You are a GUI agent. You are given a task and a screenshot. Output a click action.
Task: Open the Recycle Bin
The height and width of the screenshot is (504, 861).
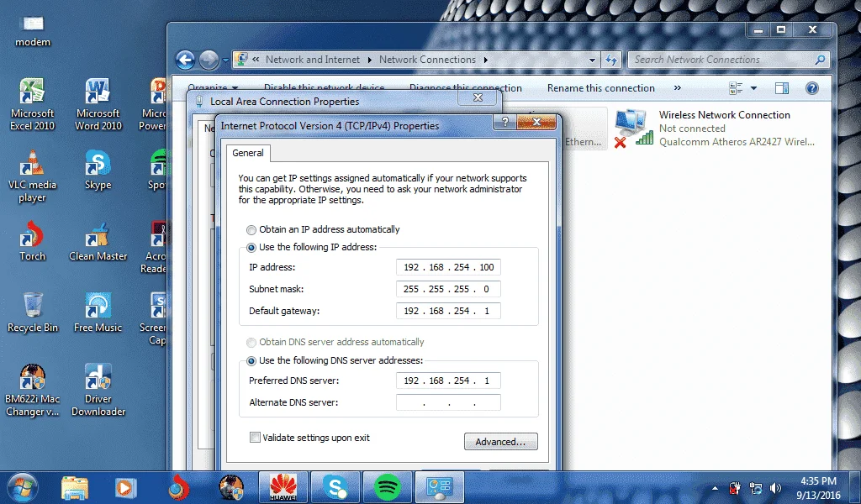(x=33, y=312)
